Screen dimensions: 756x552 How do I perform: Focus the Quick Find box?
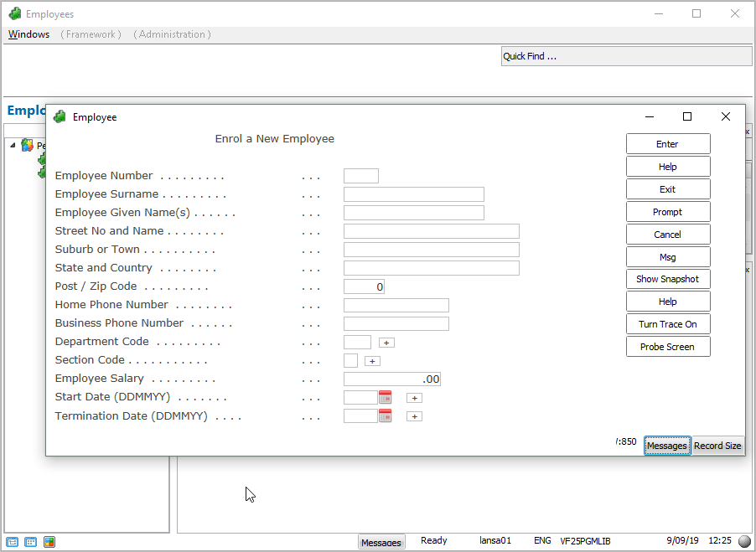pos(626,56)
